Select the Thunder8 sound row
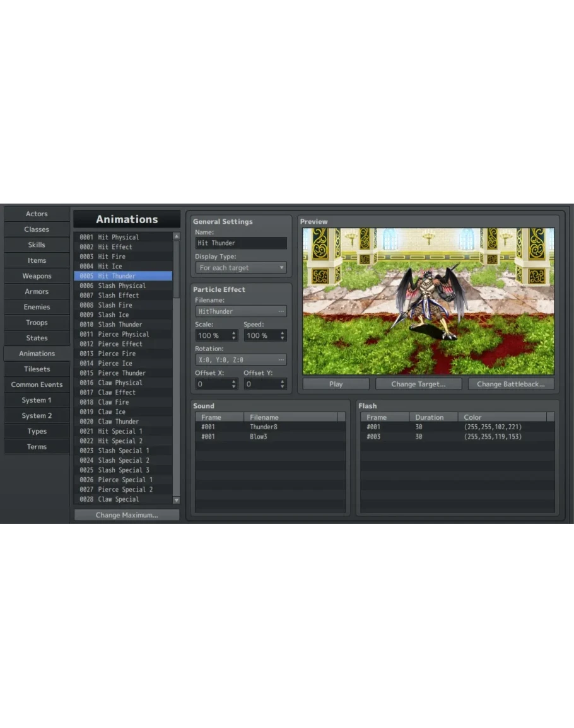Viewport: 574px width, 728px height. click(270, 427)
